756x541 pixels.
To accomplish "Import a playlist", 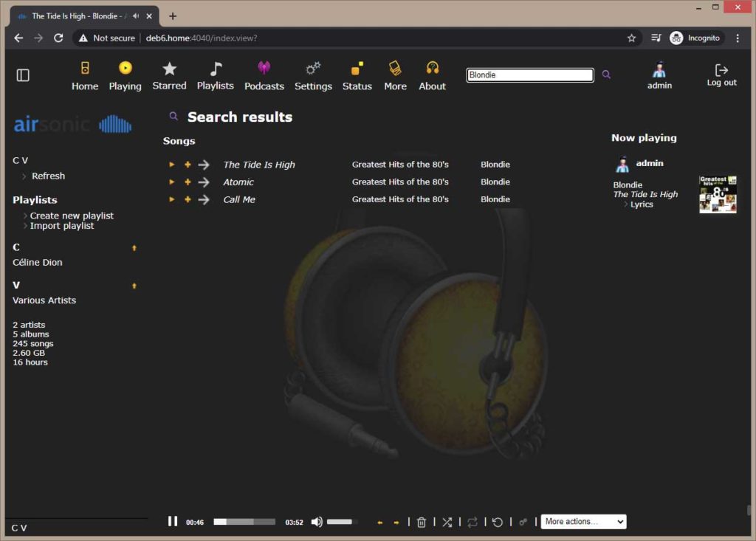I will pyautogui.click(x=62, y=226).
